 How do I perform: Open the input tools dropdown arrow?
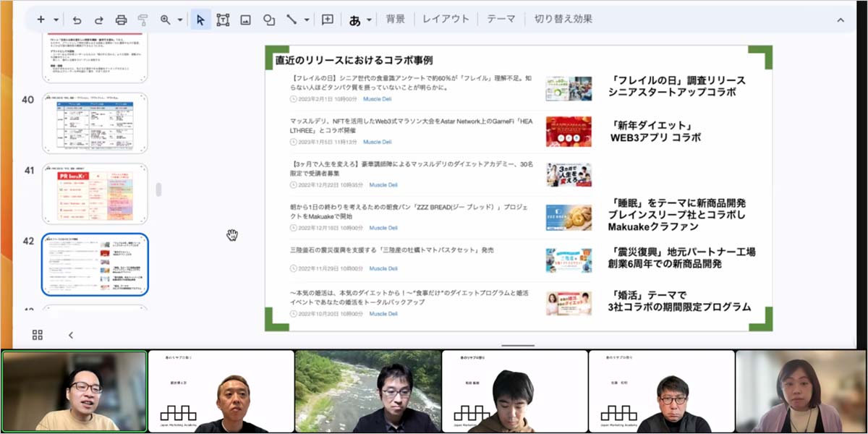(x=370, y=20)
